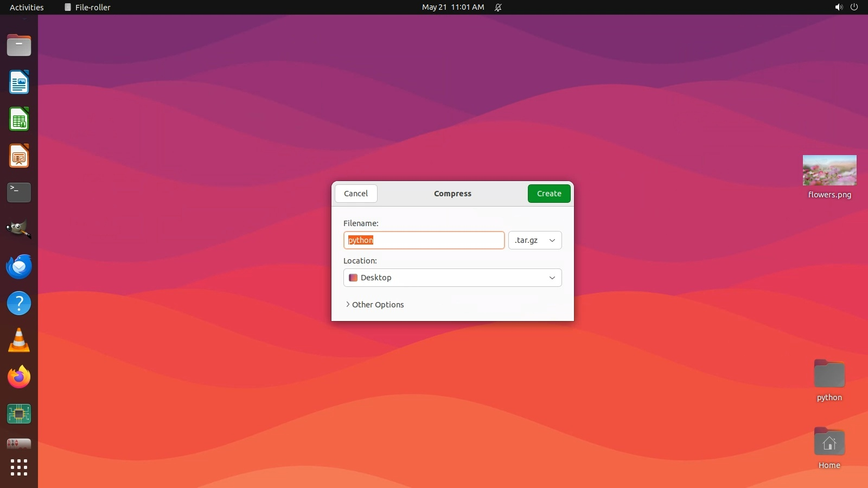The width and height of the screenshot is (868, 488).
Task: Launch LibreOffice Impress from the dock
Action: 19,156
